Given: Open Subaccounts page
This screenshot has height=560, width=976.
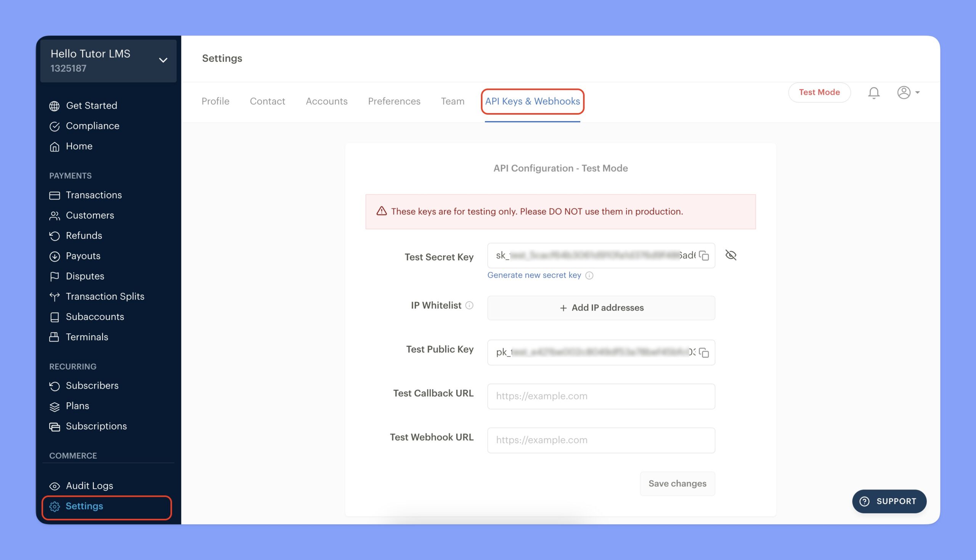Looking at the screenshot, I should pos(95,317).
